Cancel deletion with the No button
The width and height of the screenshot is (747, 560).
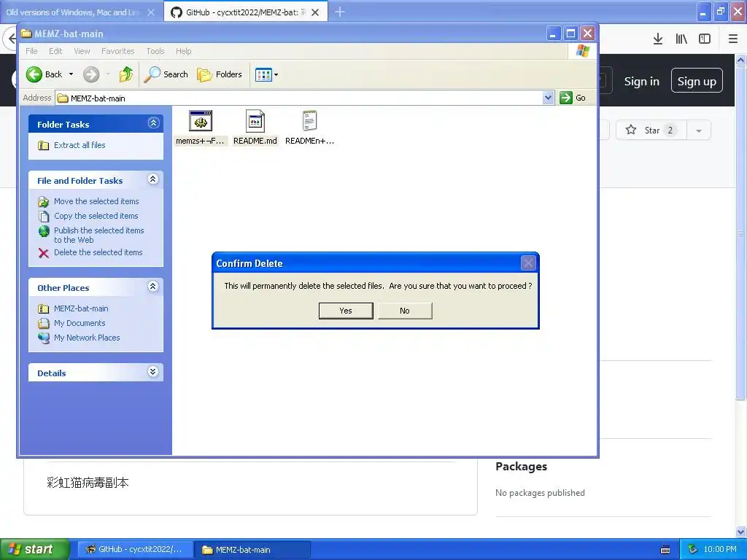click(x=404, y=311)
